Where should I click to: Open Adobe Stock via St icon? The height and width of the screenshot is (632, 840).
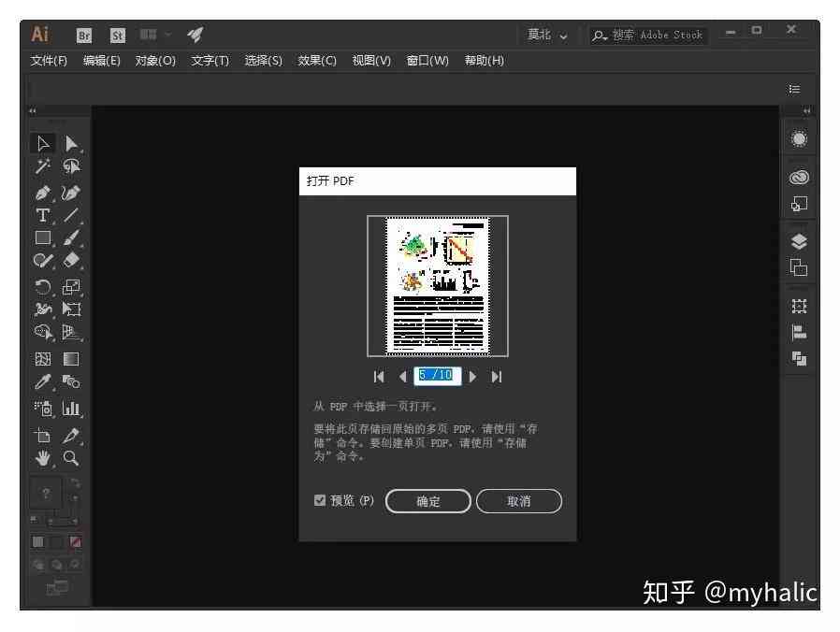click(117, 36)
